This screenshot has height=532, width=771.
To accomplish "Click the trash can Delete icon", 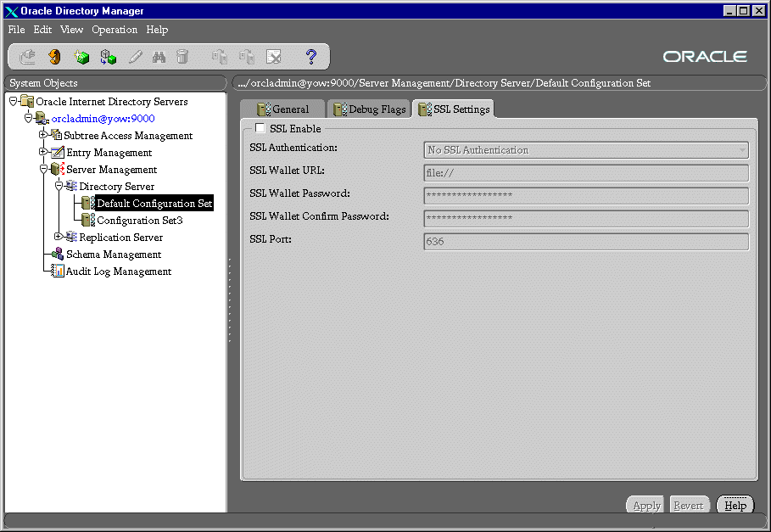I will tap(182, 57).
